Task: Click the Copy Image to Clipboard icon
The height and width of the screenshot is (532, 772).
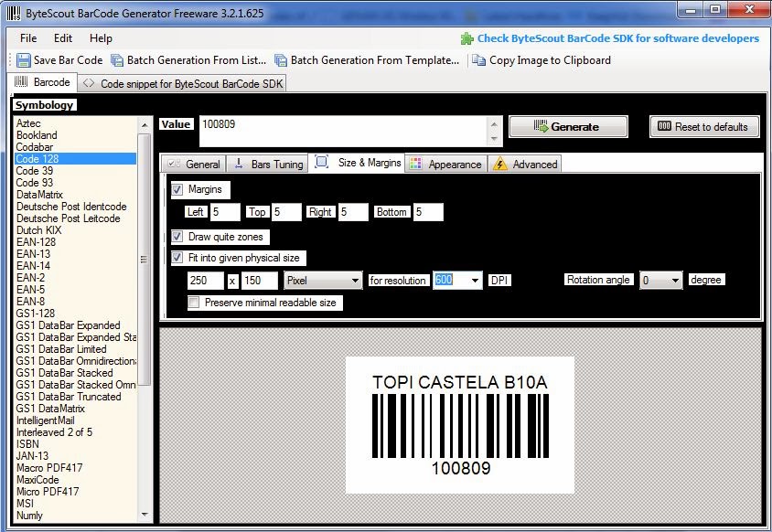Action: 478,60
